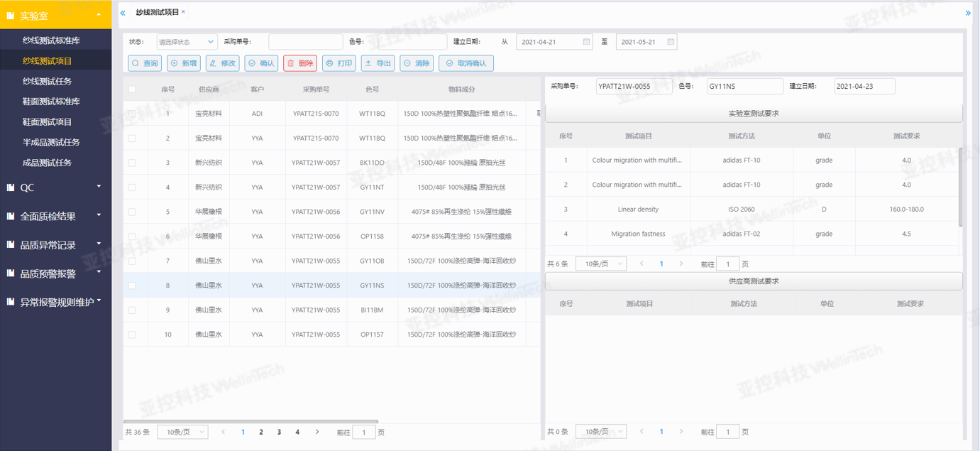Open end date picker 2021-05-21
Image resolution: width=980 pixels, height=451 pixels.
[646, 42]
